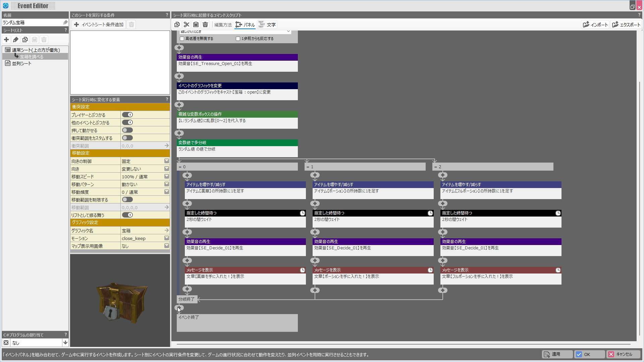Click clear X icon for C# program
The height and width of the screenshot is (362, 644).
coord(6,343)
